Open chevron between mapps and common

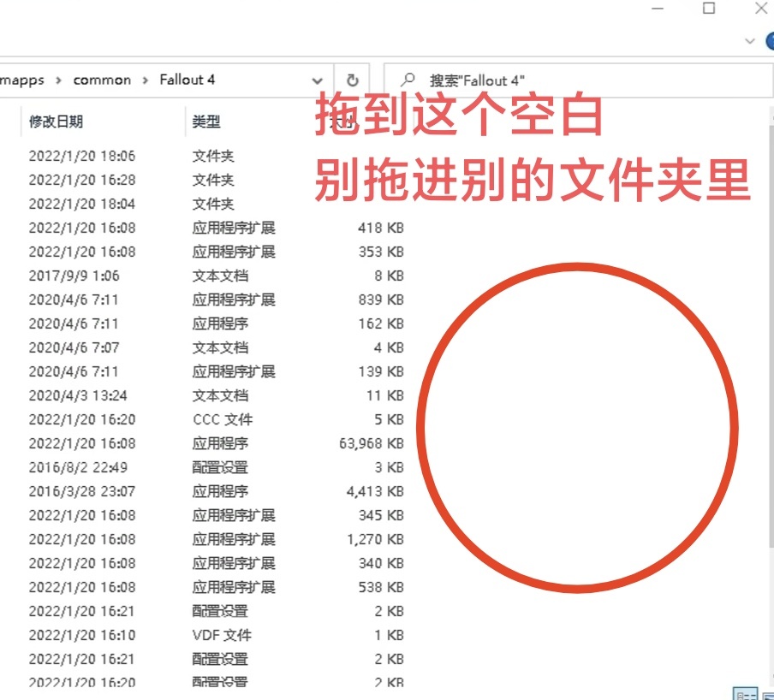coord(58,80)
